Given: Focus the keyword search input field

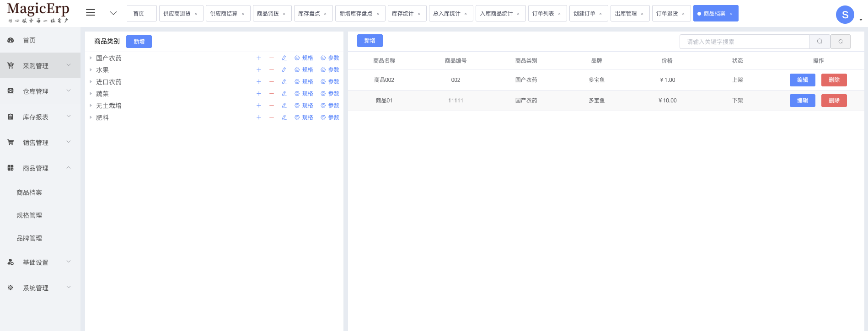Looking at the screenshot, I should [745, 42].
